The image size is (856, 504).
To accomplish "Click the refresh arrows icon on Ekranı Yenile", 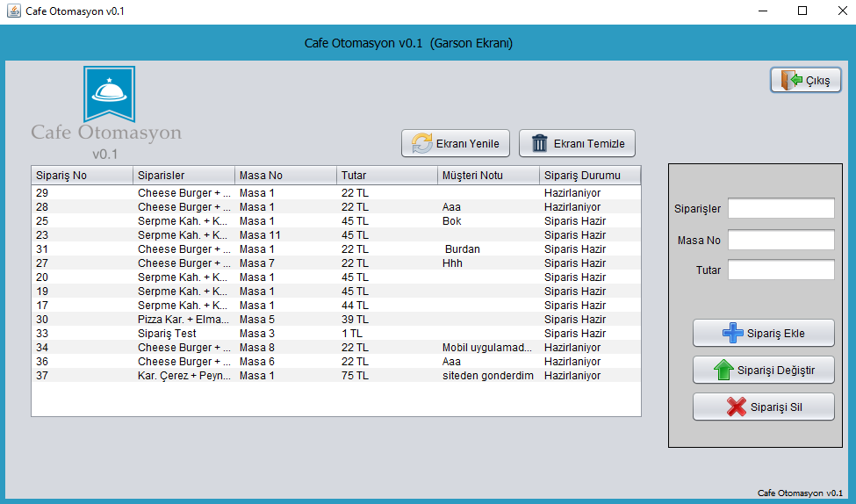I will 422,144.
